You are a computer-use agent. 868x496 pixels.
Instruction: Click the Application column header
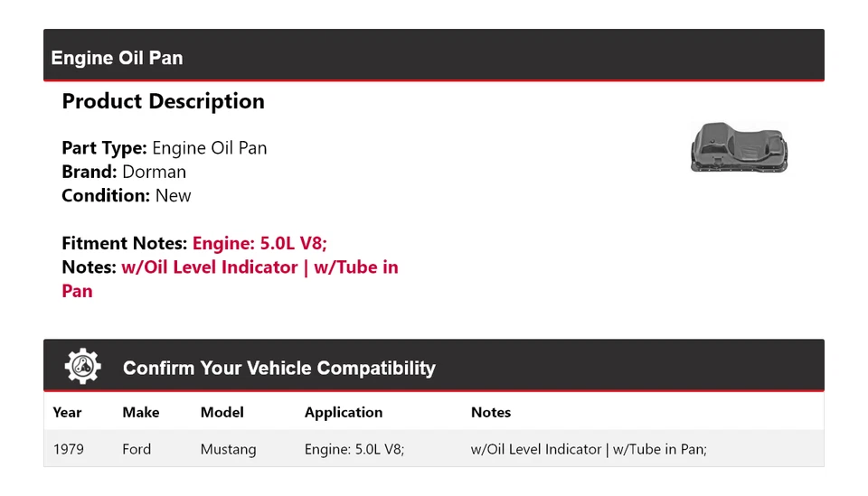pos(344,412)
